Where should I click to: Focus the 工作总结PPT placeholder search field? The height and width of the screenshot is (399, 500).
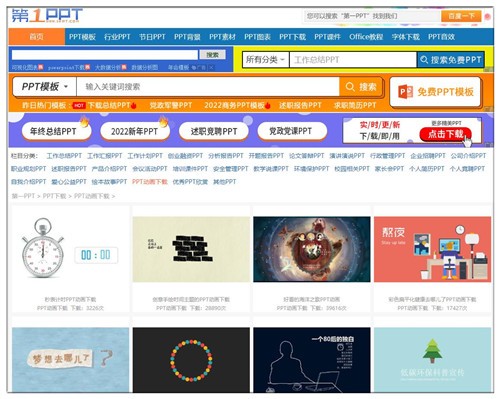(x=353, y=60)
